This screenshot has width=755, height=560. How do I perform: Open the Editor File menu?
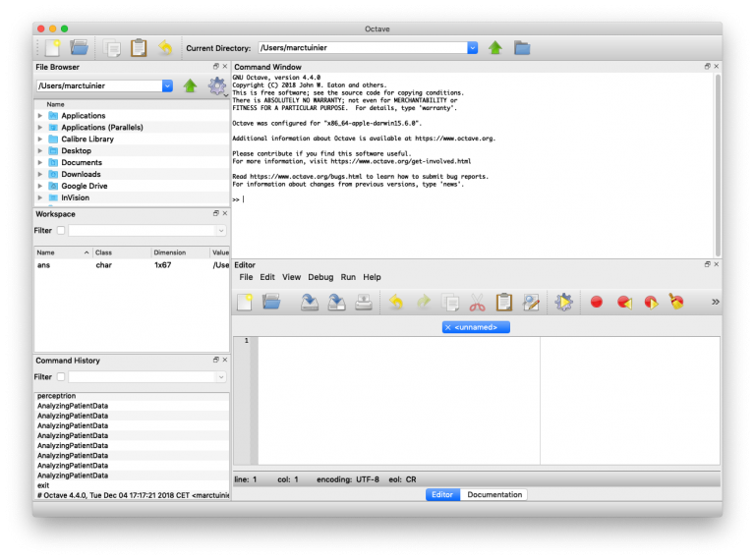[x=246, y=277]
